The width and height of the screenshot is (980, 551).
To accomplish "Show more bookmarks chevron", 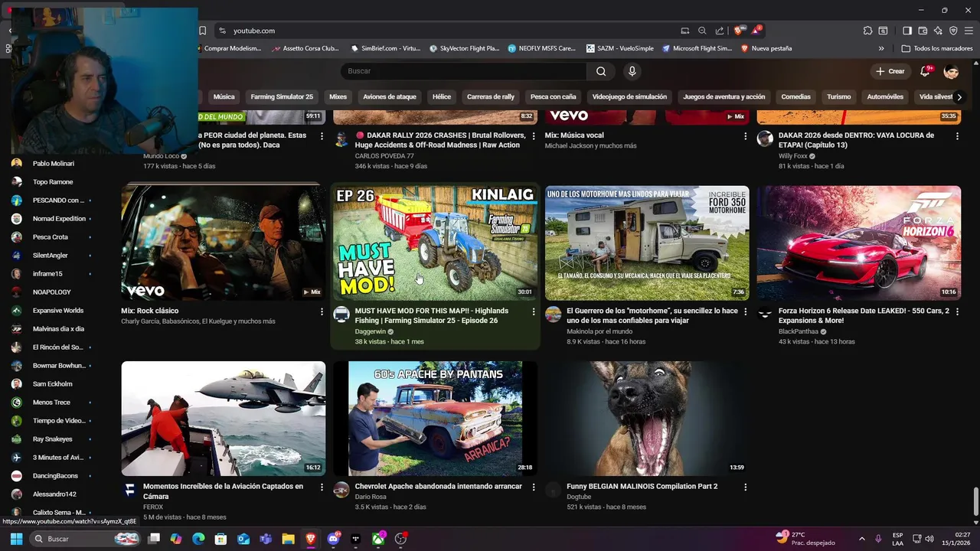I will (881, 48).
